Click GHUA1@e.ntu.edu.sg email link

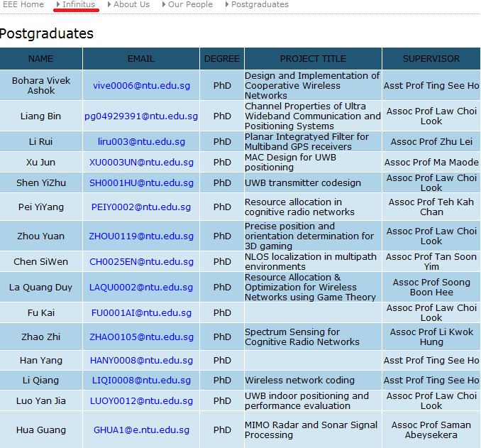tap(141, 430)
